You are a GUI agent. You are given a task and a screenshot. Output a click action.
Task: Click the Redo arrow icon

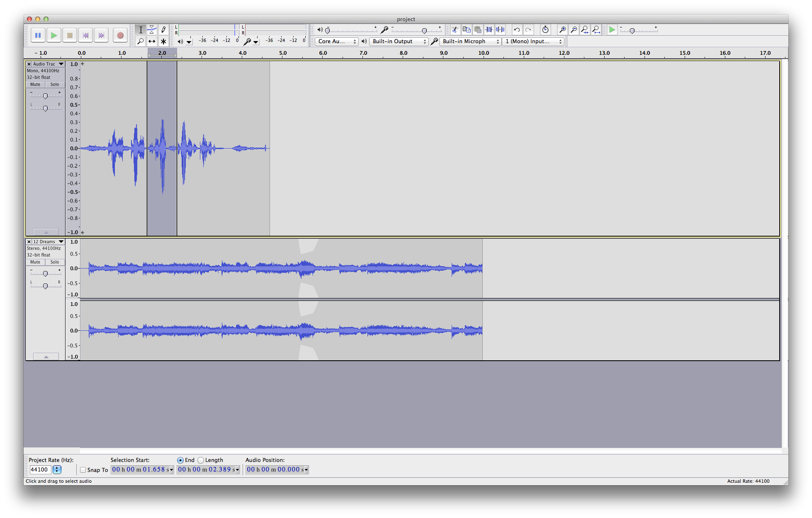(x=528, y=29)
